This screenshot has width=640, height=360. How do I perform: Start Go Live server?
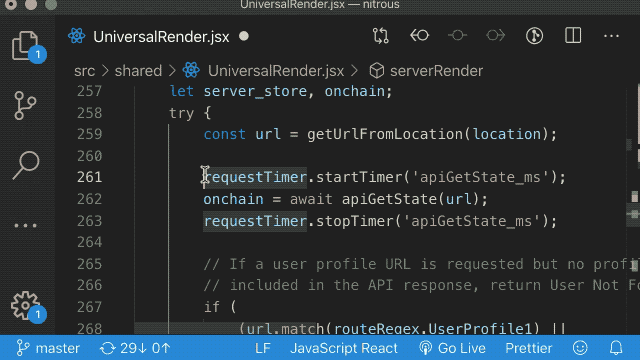[x=452, y=348]
